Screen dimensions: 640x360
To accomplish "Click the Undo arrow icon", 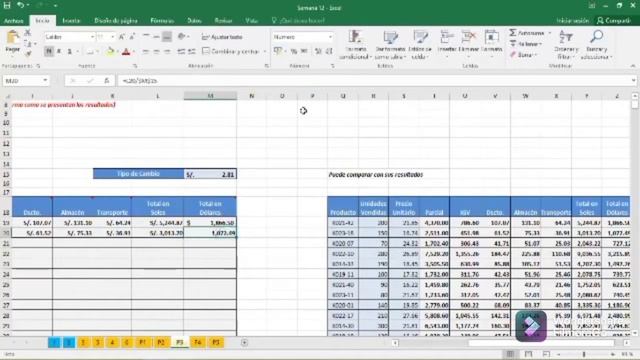I will pyautogui.click(x=20, y=6).
